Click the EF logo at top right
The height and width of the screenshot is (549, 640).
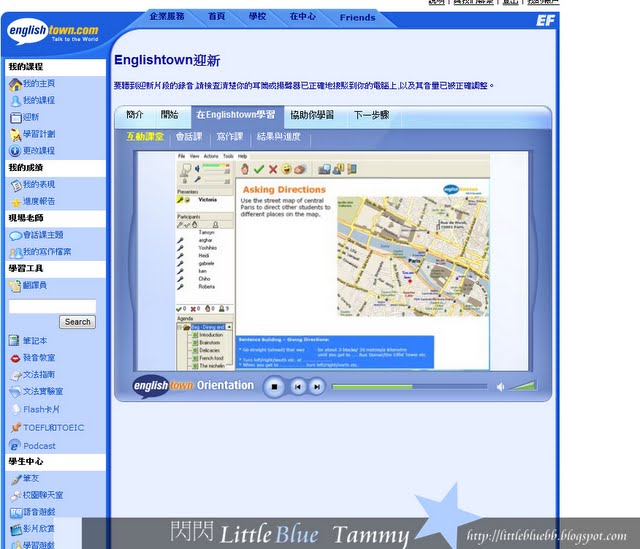546,20
